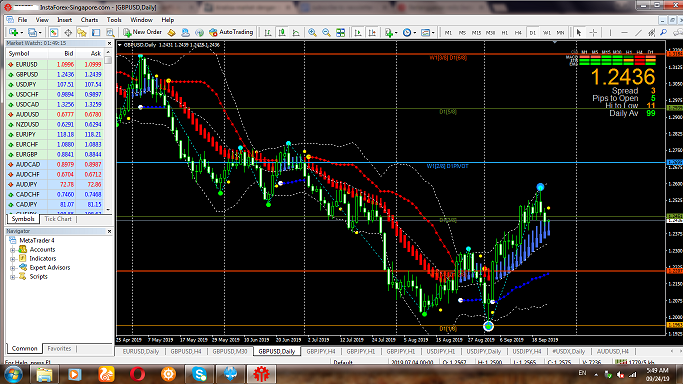Open the Periods clock dropdown

(x=409, y=32)
